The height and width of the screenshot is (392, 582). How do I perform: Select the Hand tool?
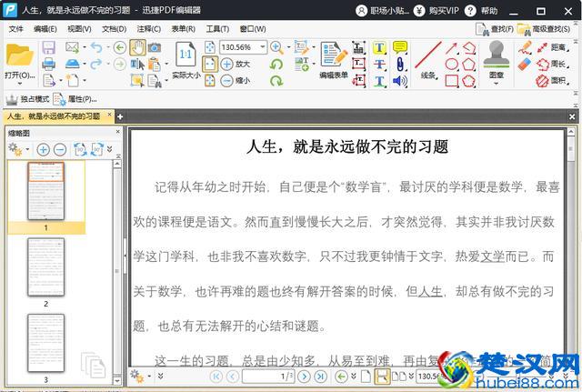click(137, 47)
